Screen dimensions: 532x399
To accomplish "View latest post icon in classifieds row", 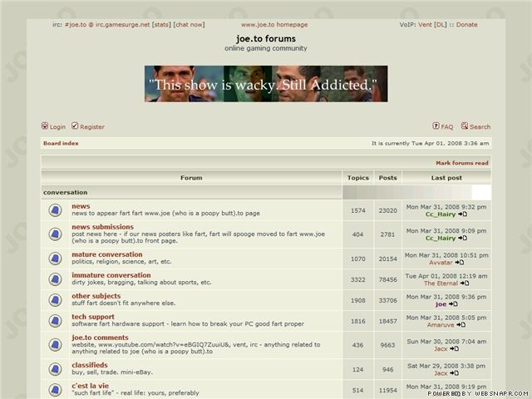I will point(455,373).
